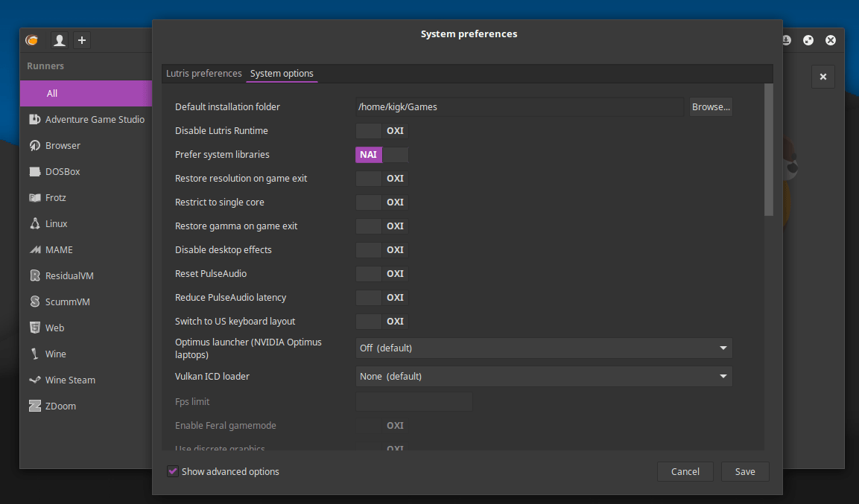This screenshot has width=859, height=504.
Task: Select the ScummVM runner
Action: pos(86,302)
